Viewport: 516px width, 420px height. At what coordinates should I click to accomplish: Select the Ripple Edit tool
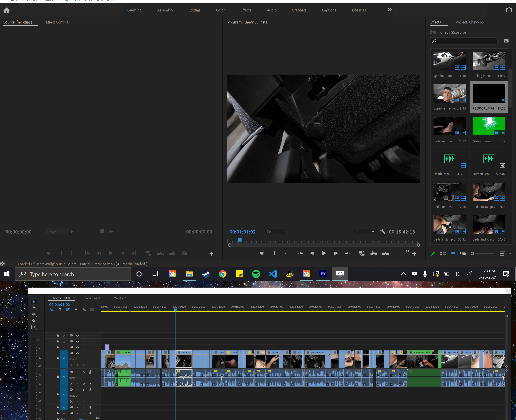pyautogui.click(x=34, y=314)
